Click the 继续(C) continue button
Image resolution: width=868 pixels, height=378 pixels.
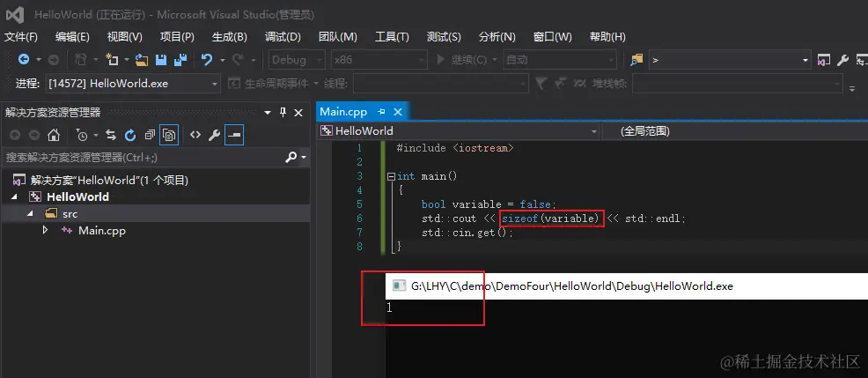coord(461,60)
